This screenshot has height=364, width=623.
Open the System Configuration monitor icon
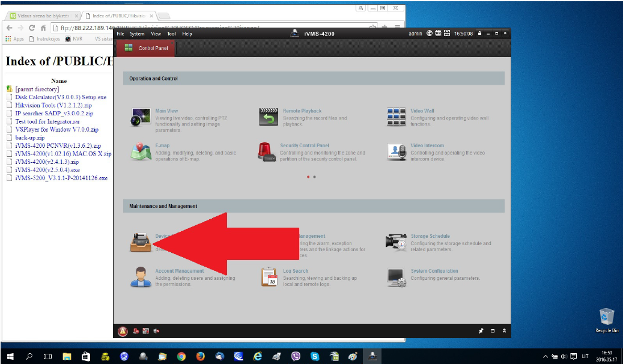point(396,278)
